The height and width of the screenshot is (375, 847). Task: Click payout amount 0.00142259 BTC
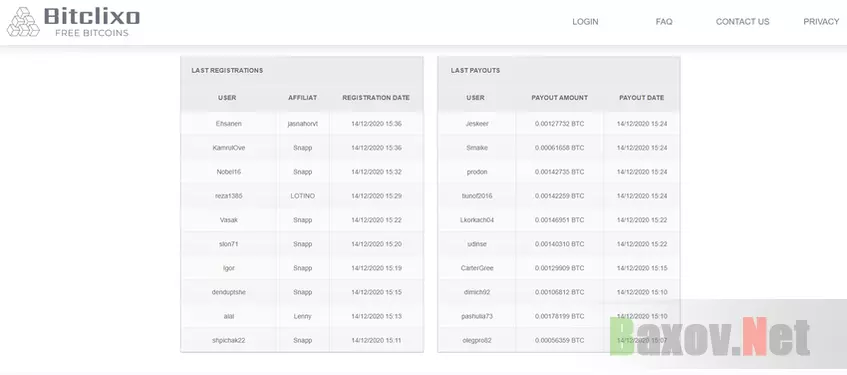coord(560,196)
